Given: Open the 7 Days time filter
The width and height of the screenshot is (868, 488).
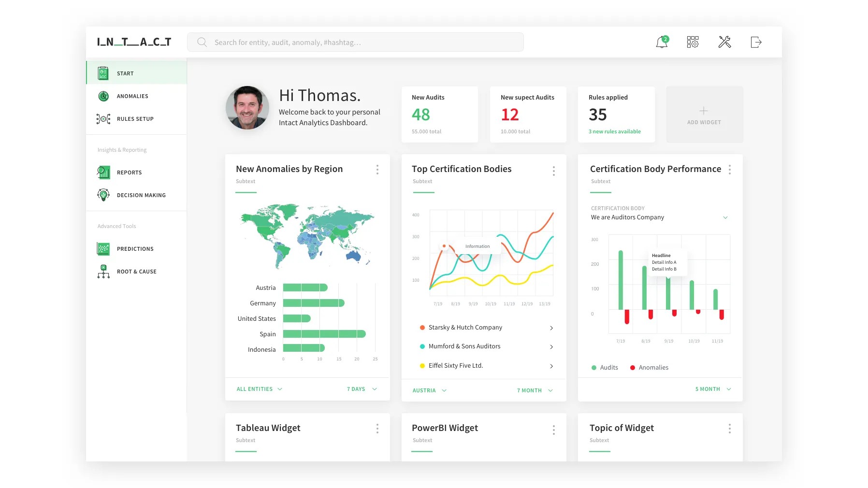Looking at the screenshot, I should (361, 388).
